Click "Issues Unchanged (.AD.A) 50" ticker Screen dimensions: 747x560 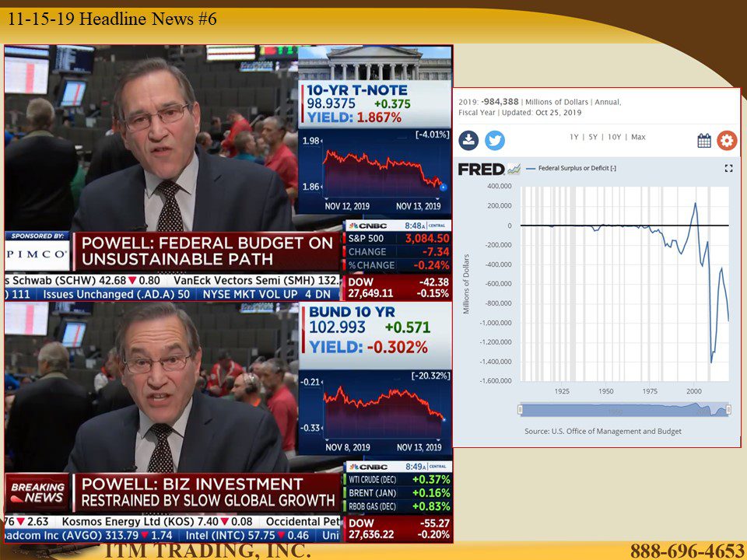click(x=116, y=294)
